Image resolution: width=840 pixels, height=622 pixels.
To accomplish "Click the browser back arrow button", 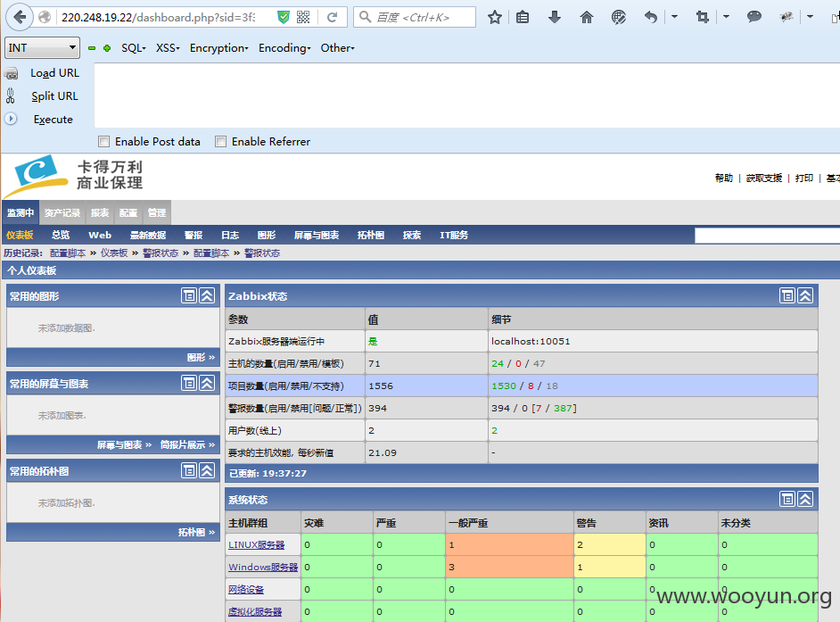I will point(20,17).
